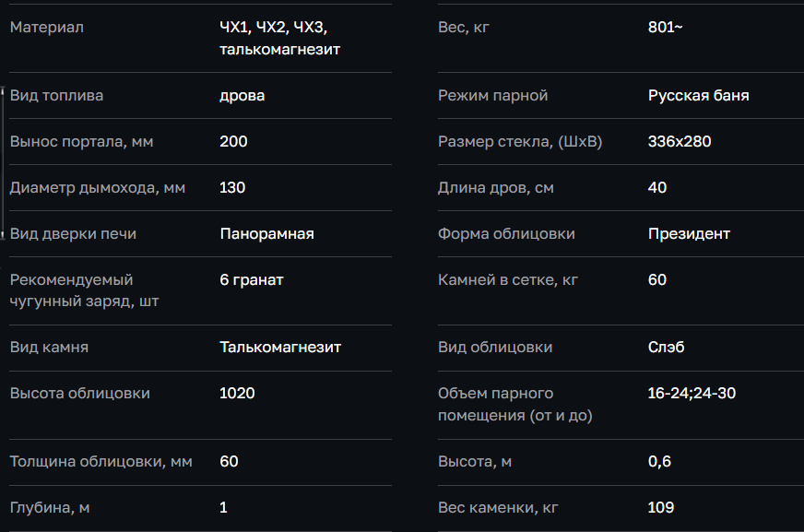Select the 'Президент' cladding shape value
The image size is (804, 532).
[689, 234]
